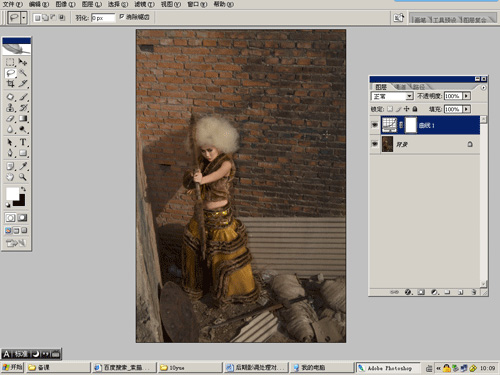Open the 选择 (Select) menu

click(x=118, y=4)
